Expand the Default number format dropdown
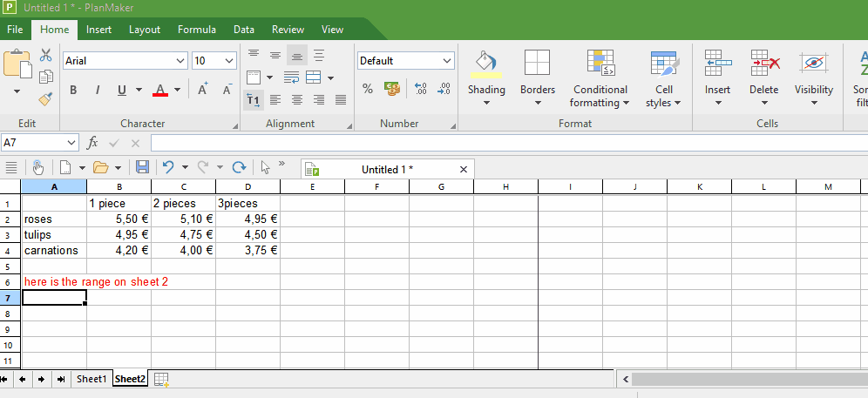 click(x=447, y=61)
